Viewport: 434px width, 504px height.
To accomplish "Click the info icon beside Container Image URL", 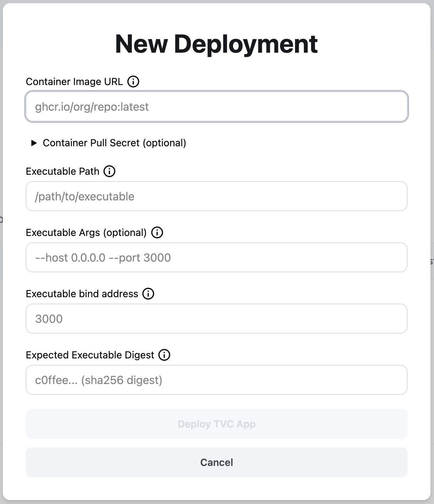I will 133,82.
